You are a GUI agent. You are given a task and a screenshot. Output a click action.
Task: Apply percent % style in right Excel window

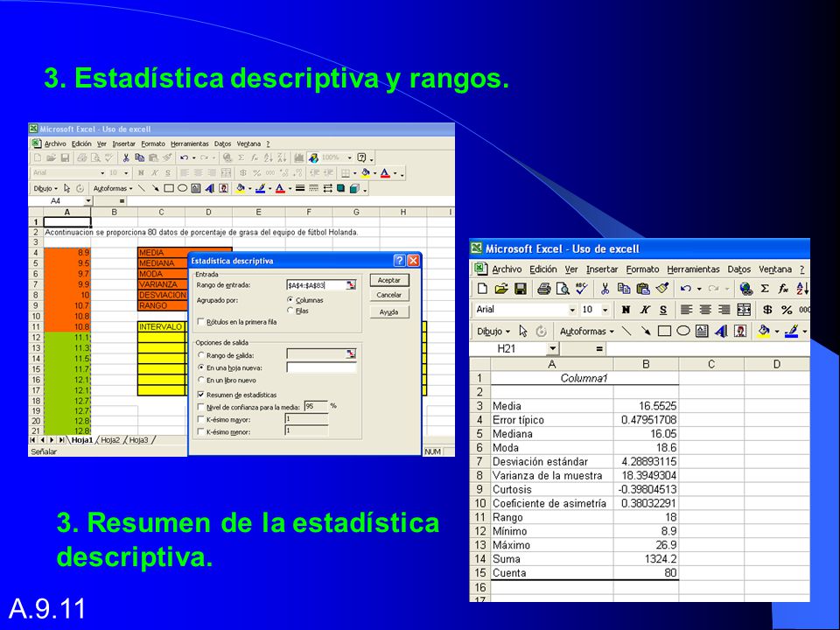(787, 310)
